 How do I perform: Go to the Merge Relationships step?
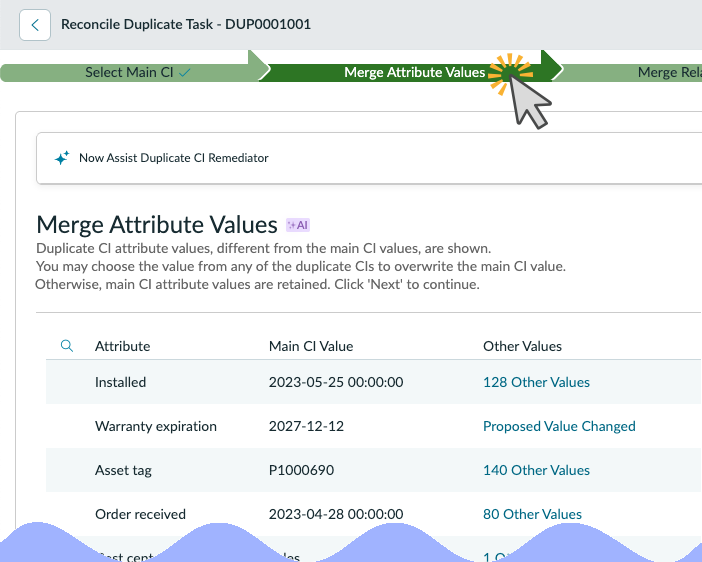pos(669,73)
